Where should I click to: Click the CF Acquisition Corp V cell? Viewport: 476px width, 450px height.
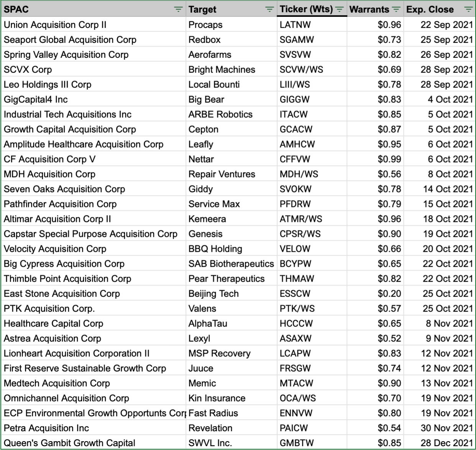[94, 159]
